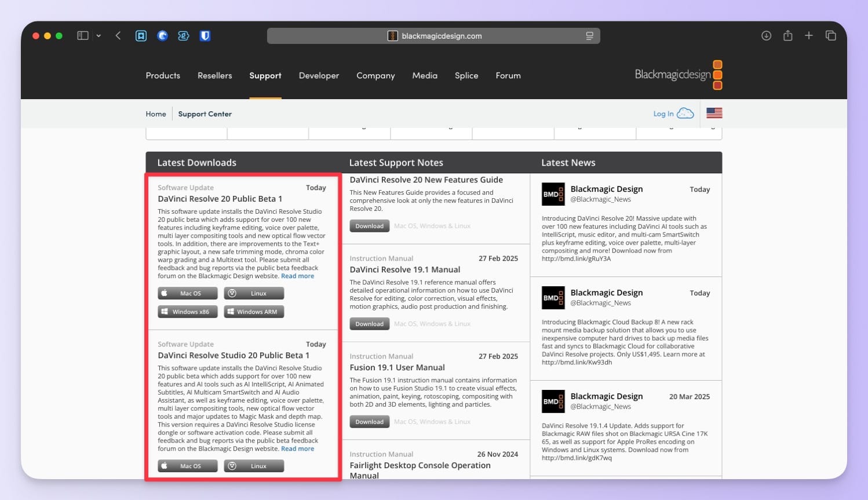This screenshot has width=868, height=500.
Task: Download Resolve Studio 20 Beta for Mac OS
Action: (x=188, y=466)
